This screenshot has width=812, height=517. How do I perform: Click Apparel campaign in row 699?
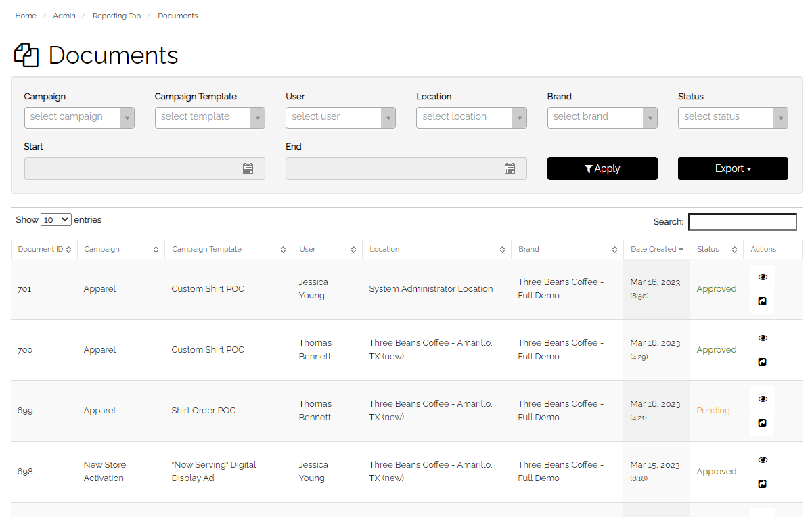(x=100, y=411)
